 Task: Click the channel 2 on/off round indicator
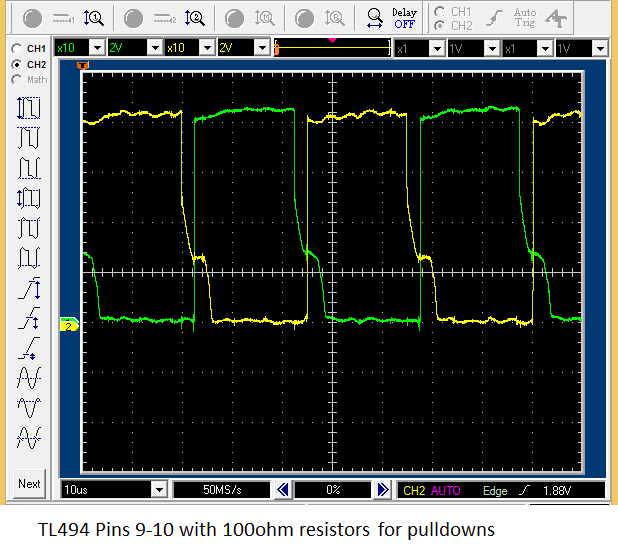pyautogui.click(x=133, y=18)
